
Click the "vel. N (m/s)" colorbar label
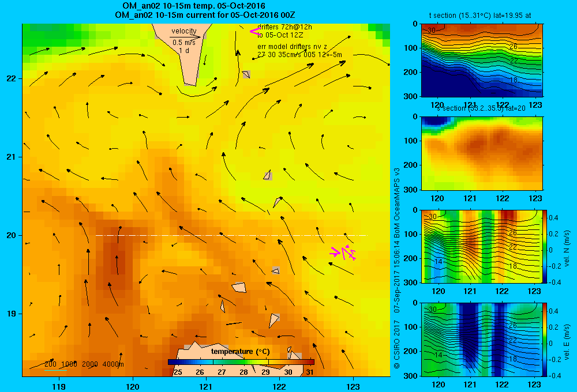[x=567, y=248]
